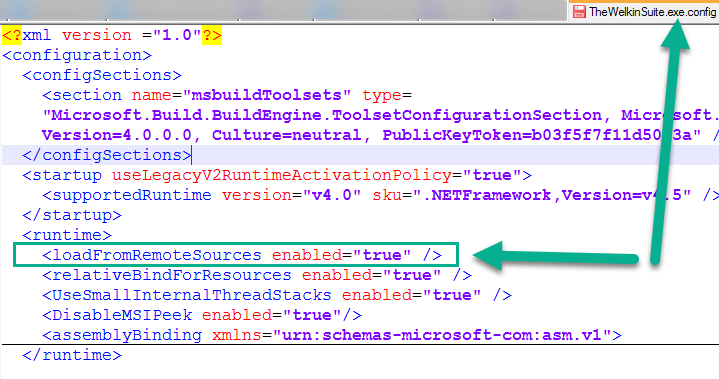Click the closing </startup> tag
The width and height of the screenshot is (719, 379).
[72, 215]
